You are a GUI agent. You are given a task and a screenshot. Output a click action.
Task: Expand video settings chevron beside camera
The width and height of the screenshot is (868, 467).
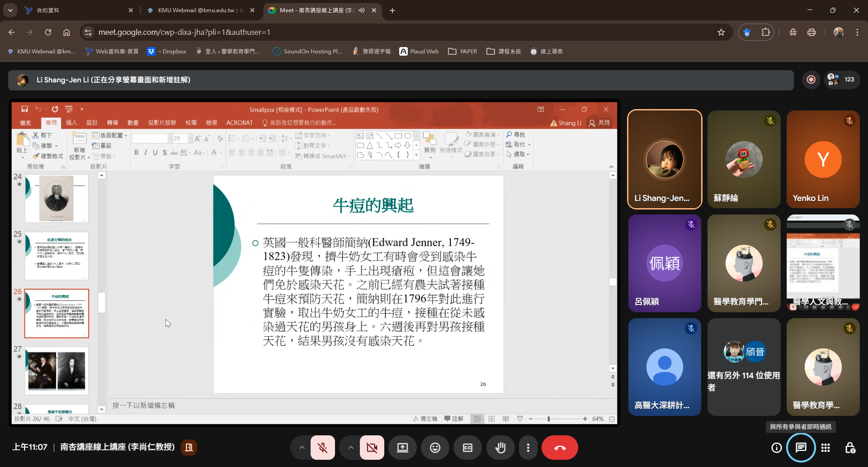pyautogui.click(x=351, y=448)
